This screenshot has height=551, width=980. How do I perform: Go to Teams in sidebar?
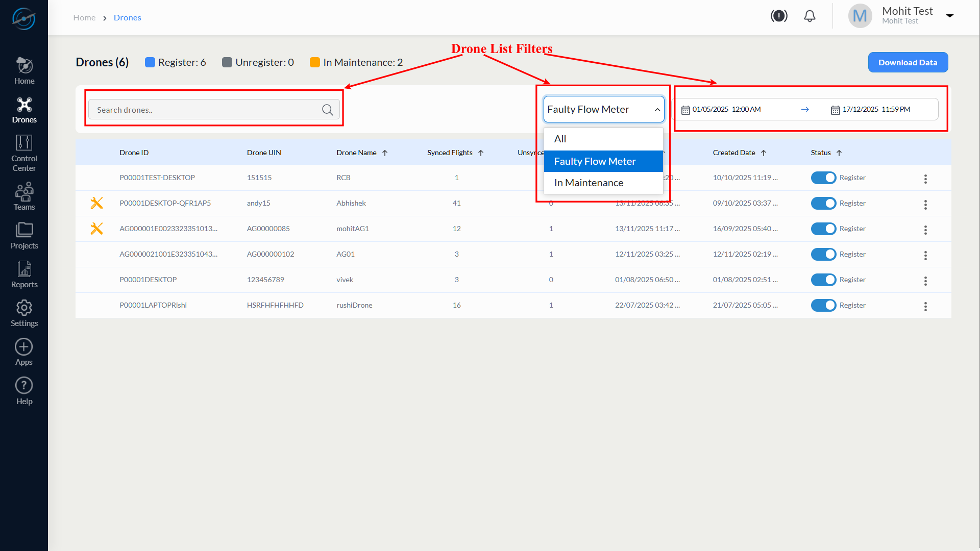click(x=24, y=192)
